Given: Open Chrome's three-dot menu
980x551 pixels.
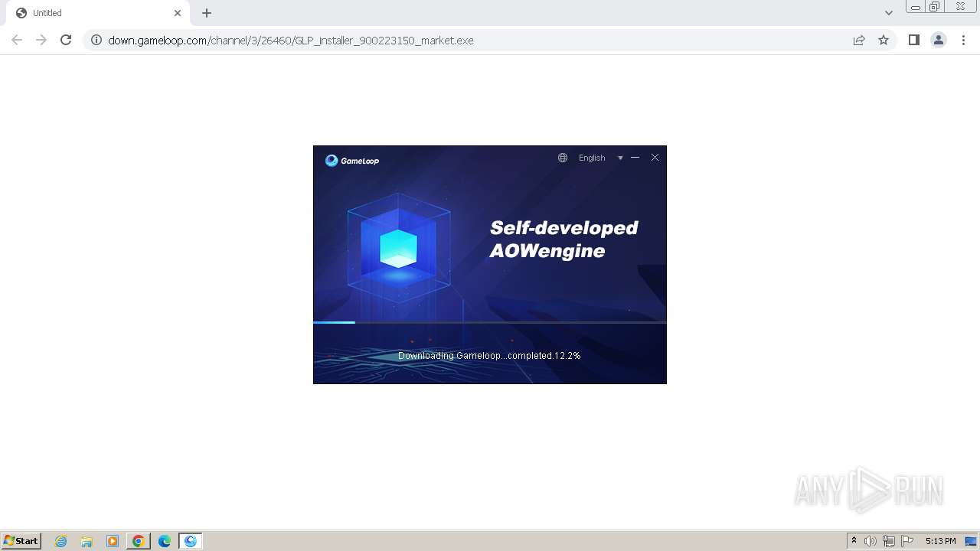Looking at the screenshot, I should click(x=964, y=40).
